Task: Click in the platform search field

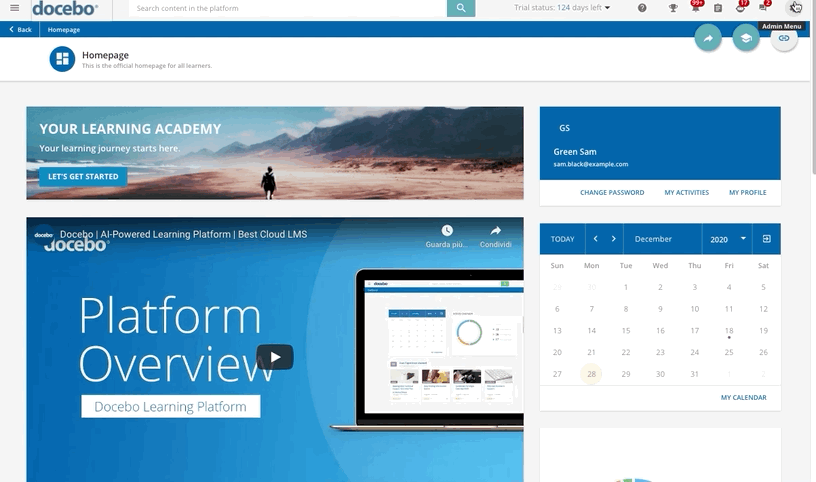Action: [x=285, y=8]
